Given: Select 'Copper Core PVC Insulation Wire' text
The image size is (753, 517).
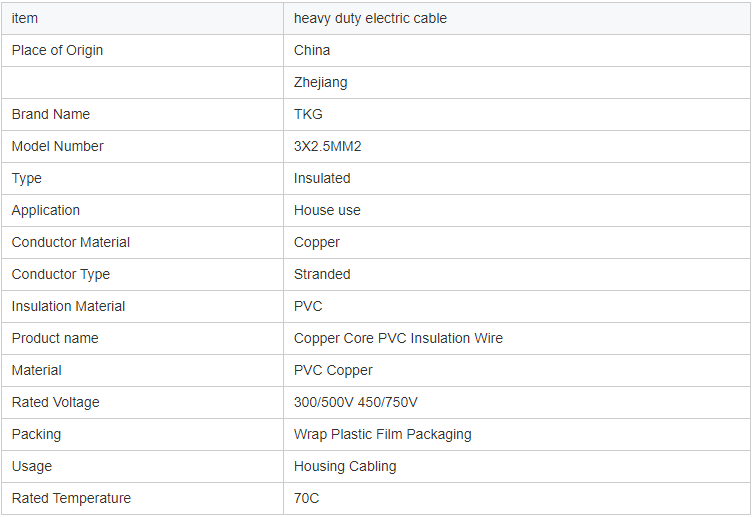Looking at the screenshot, I should click(x=398, y=338).
